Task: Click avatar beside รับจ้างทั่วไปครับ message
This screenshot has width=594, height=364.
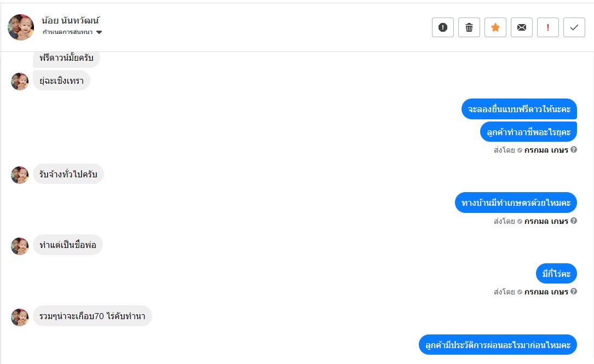Action: 20,175
